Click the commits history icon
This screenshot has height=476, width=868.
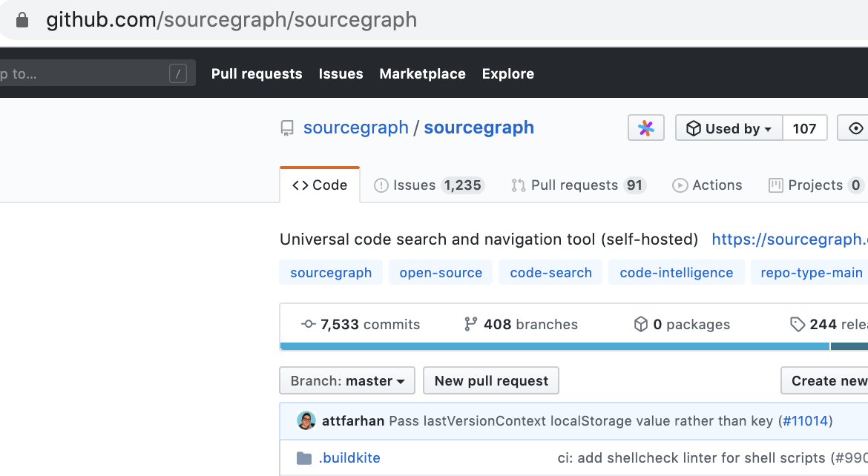tap(309, 325)
